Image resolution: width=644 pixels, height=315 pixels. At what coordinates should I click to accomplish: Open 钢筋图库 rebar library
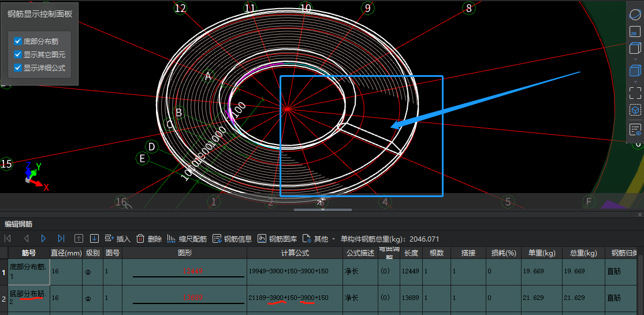(x=277, y=239)
